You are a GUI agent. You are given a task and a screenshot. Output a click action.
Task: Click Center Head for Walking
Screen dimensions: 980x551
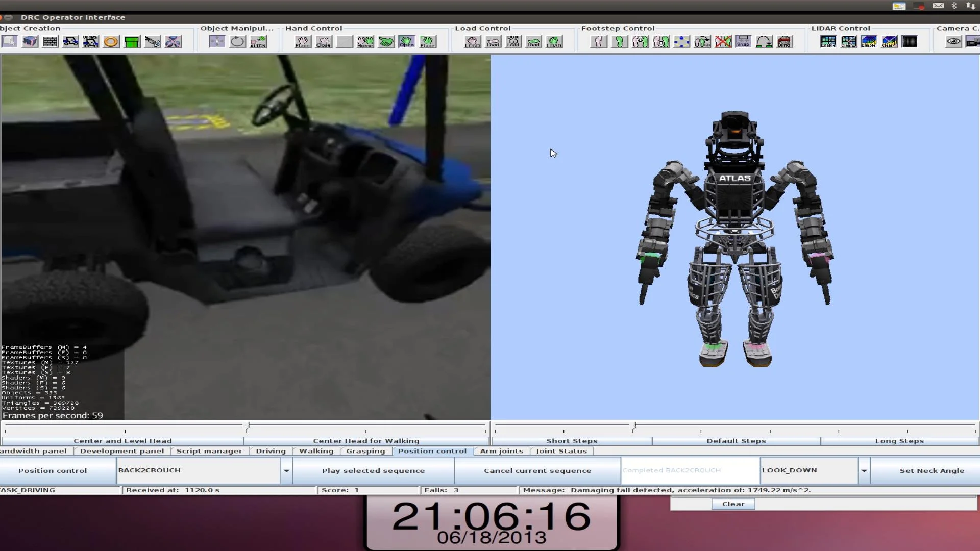point(366,441)
